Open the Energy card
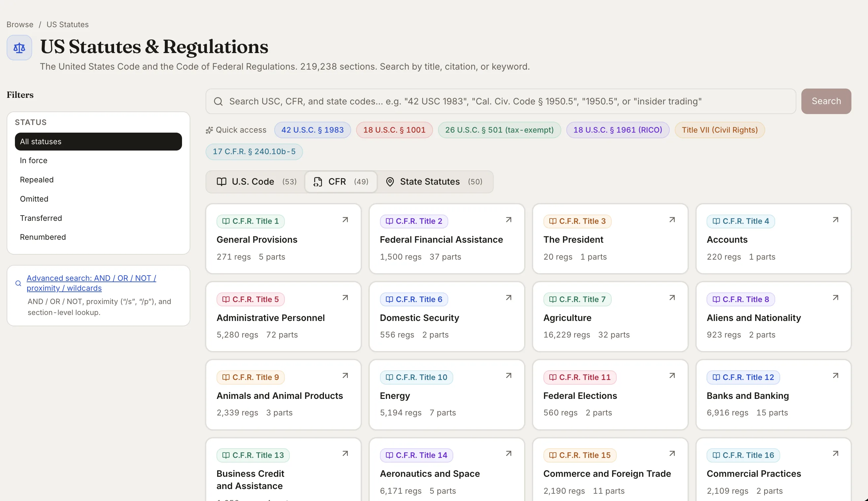868x501 pixels. pos(447,395)
